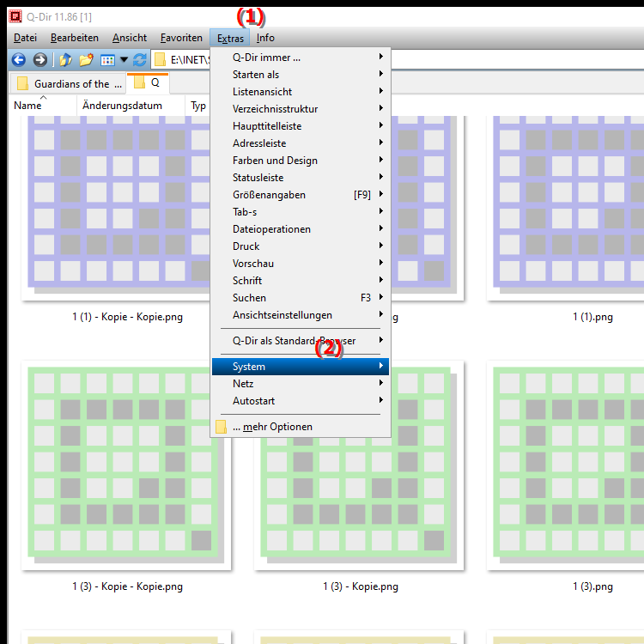Expand the Haupttitelleiste submenu
Screen dimensions: 644x644
pyautogui.click(x=301, y=126)
